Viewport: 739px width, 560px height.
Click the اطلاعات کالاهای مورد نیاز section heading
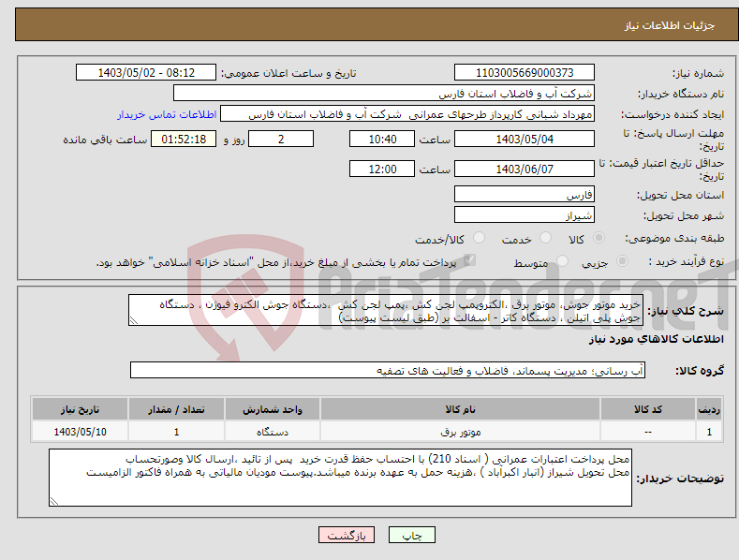pos(656,339)
